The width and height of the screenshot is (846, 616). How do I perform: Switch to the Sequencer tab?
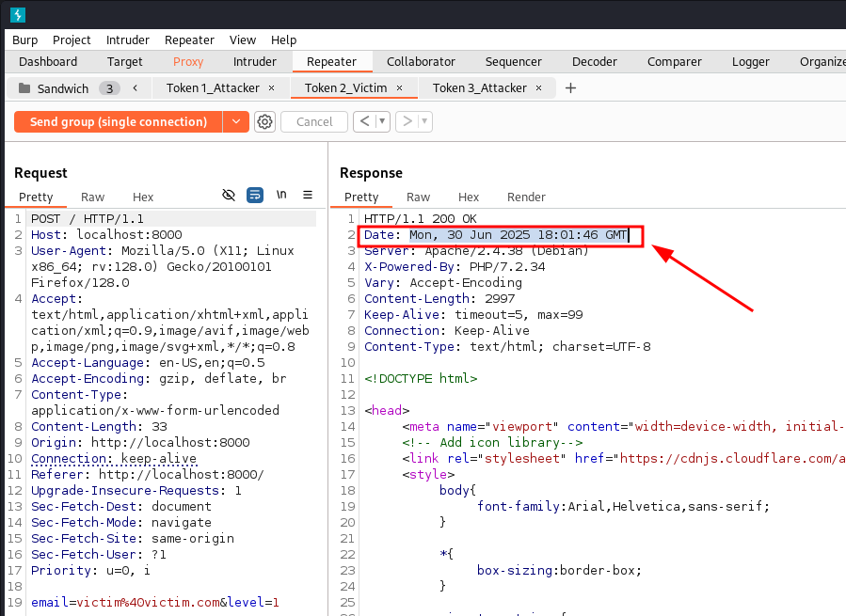[514, 61]
